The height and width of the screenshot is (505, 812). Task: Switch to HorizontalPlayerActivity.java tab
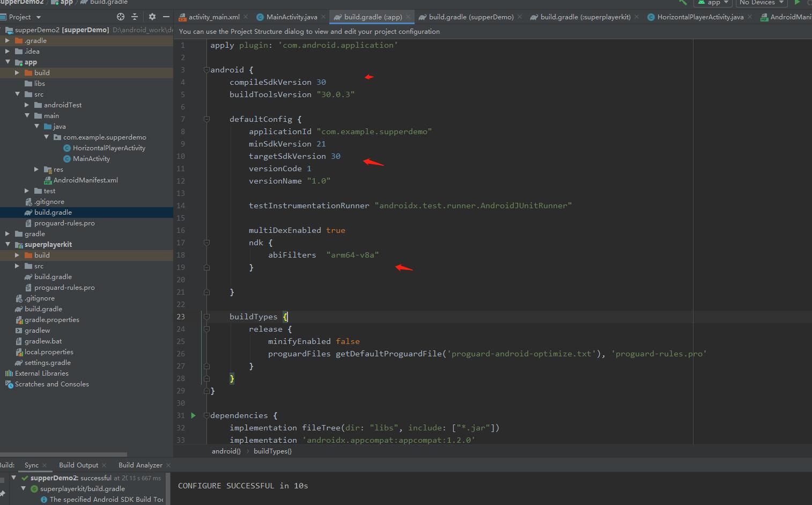tap(700, 17)
